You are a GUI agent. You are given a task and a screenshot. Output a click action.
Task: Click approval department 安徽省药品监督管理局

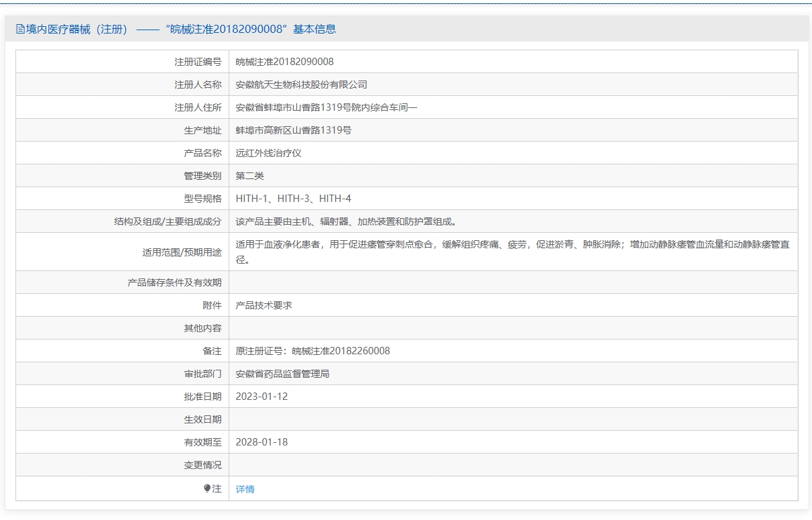click(283, 374)
